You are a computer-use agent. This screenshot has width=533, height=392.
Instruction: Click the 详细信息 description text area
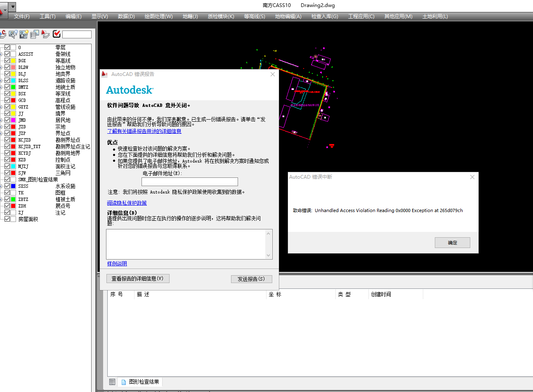186,244
